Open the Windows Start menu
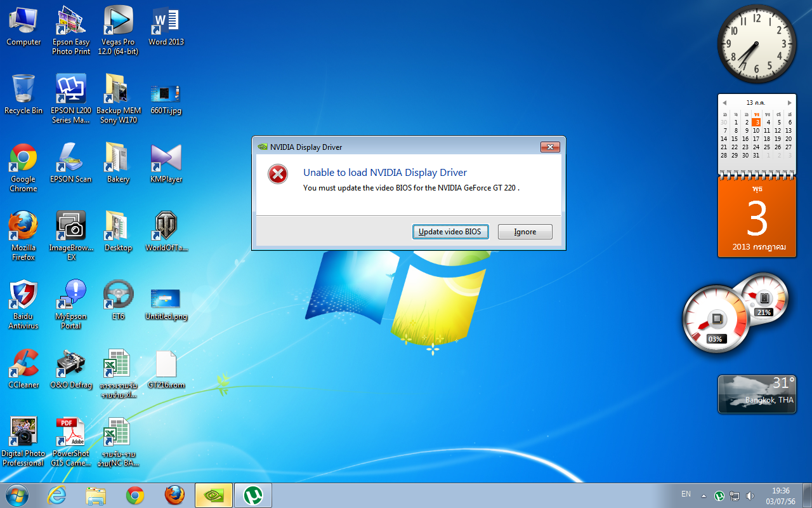 pyautogui.click(x=17, y=495)
